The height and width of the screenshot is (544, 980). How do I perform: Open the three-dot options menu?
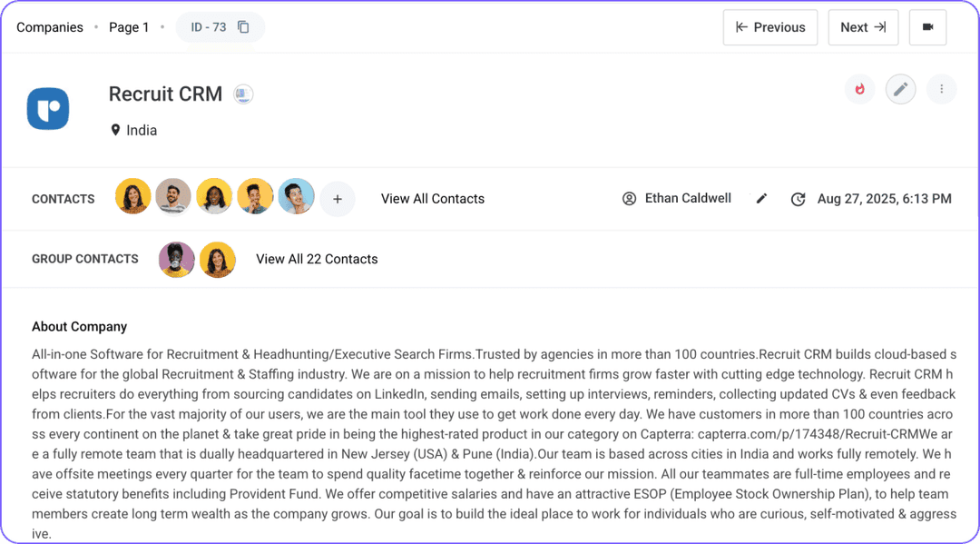(941, 89)
